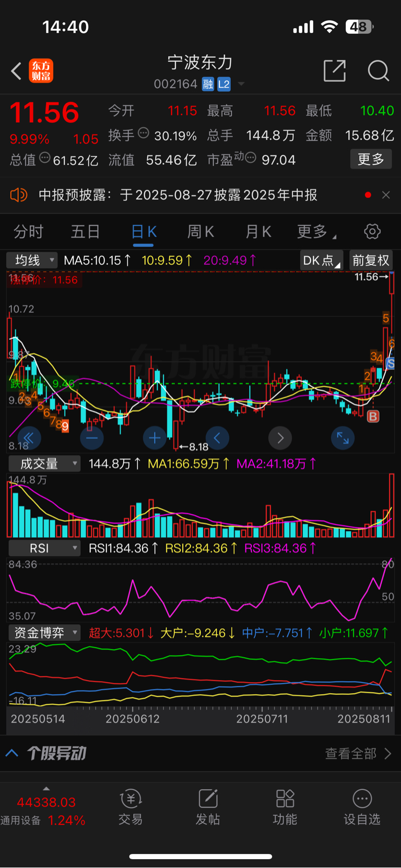Move chart right with arrow icon
Viewport: 401px width, 868px height.
point(280,438)
